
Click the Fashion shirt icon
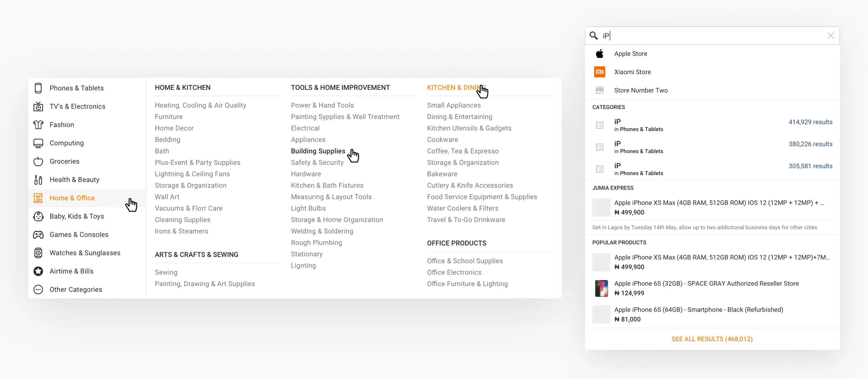38,125
